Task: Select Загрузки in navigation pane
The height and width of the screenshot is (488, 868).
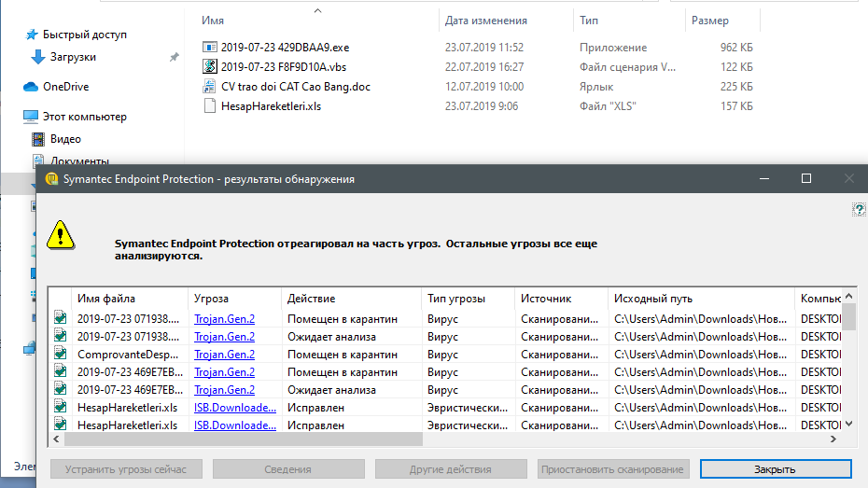Action: click(x=73, y=56)
